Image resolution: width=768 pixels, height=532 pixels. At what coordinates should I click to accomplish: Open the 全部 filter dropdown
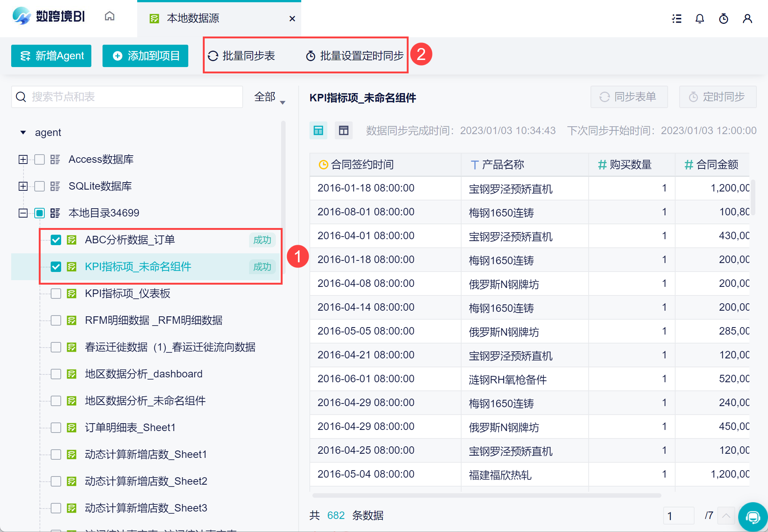pyautogui.click(x=269, y=97)
